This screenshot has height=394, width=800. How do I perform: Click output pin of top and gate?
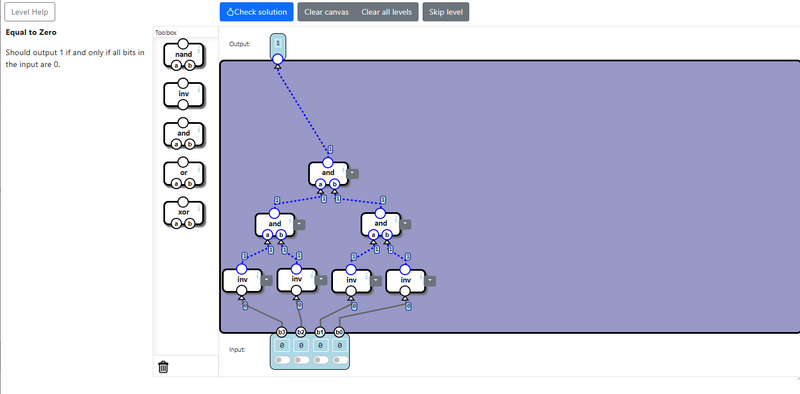point(328,162)
